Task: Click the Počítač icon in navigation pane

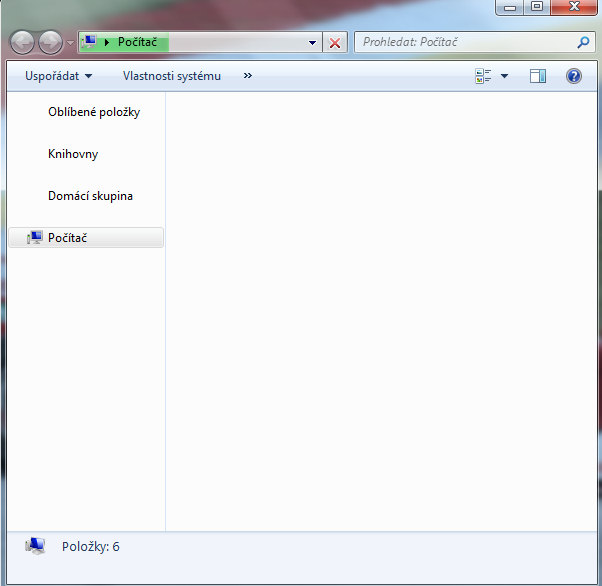Action: 35,238
